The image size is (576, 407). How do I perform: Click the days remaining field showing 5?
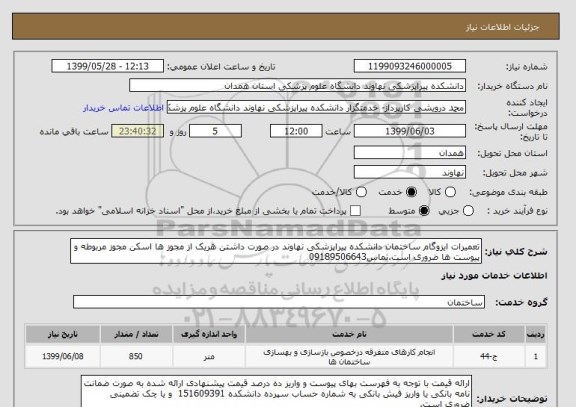215,131
